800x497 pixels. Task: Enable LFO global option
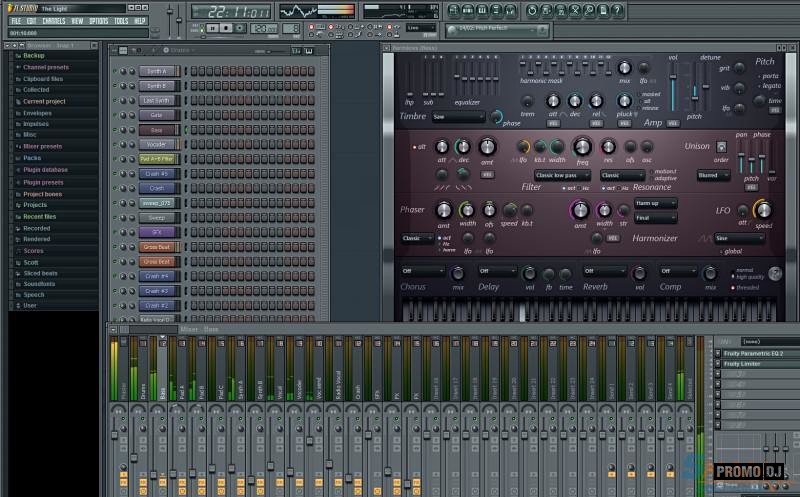point(731,252)
